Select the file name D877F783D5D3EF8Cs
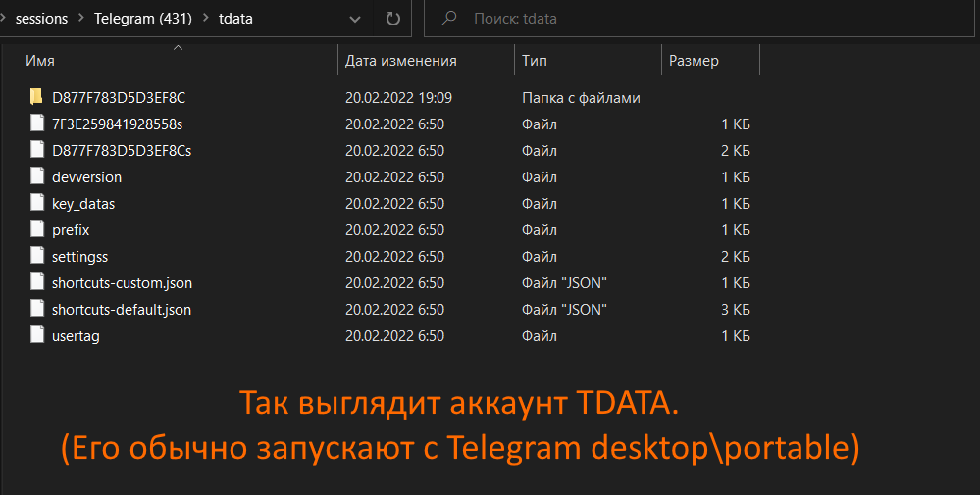Screen dimensions: 980x495 [x=122, y=150]
